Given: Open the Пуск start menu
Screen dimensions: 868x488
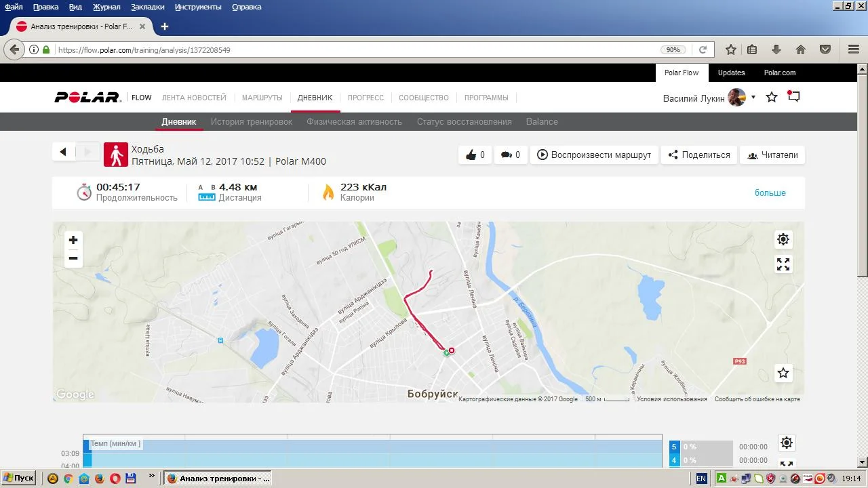Looking at the screenshot, I should pyautogui.click(x=19, y=478).
